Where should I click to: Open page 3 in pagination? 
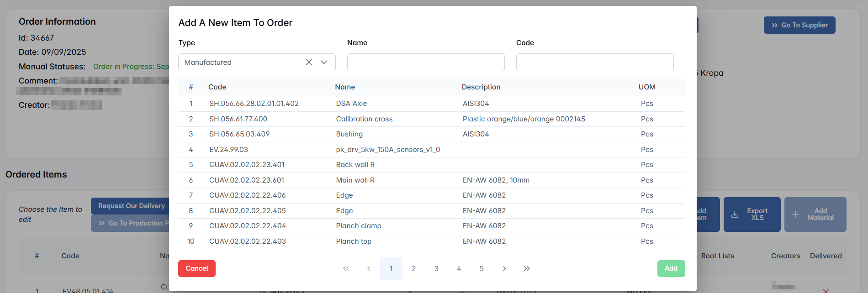click(x=436, y=268)
